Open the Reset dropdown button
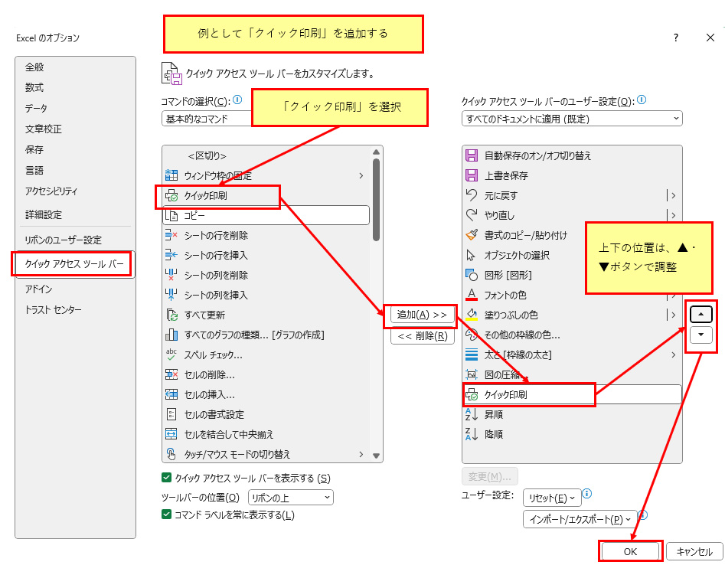This screenshot has height=588, width=725. pyautogui.click(x=552, y=498)
